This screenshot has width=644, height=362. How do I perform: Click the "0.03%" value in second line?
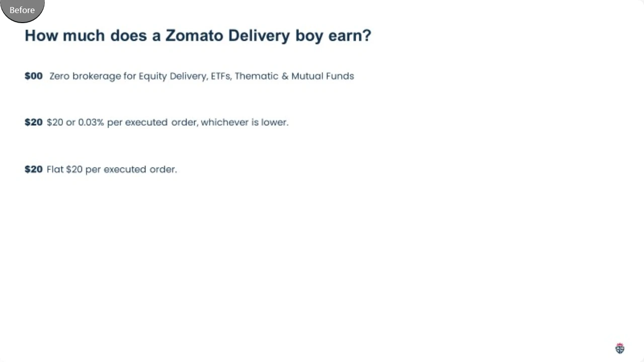point(91,122)
